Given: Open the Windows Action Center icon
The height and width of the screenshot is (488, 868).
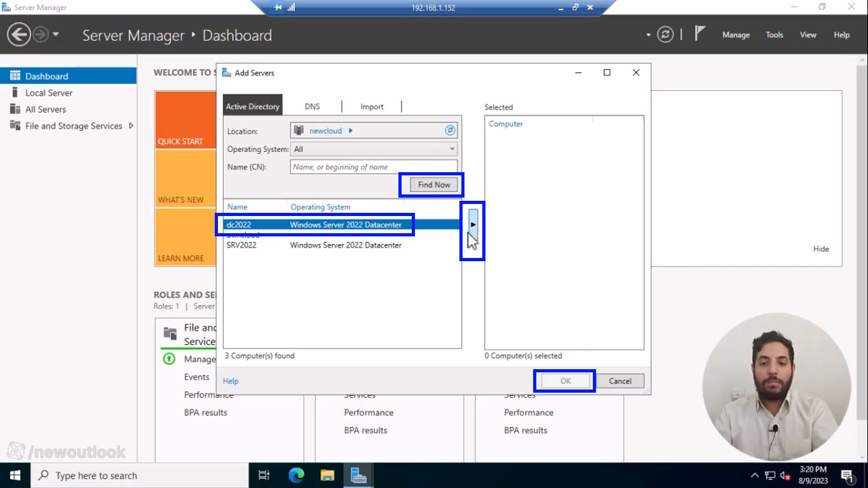Looking at the screenshot, I should 848,475.
